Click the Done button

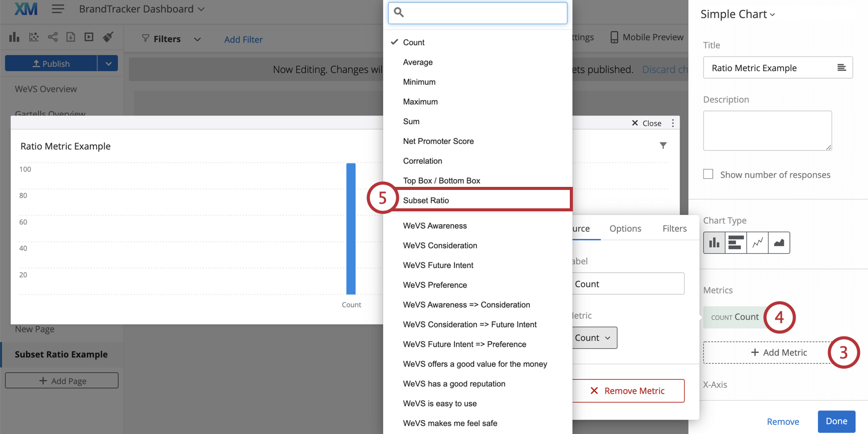[x=836, y=421]
